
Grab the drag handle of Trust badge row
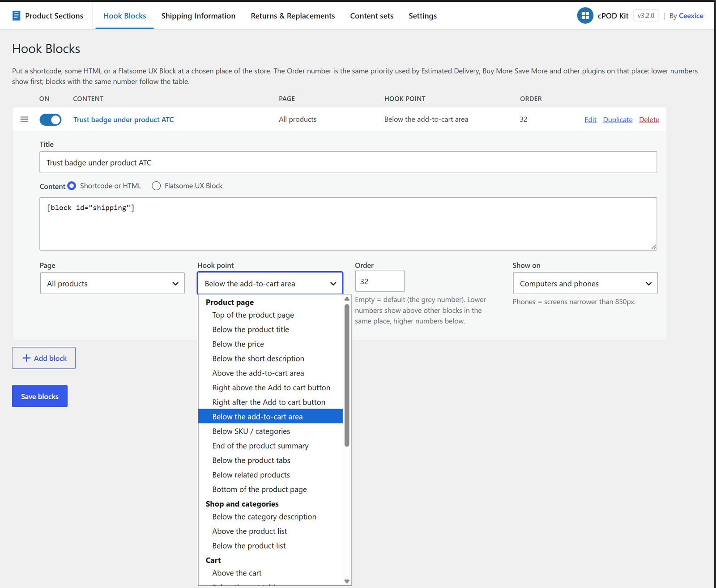[25, 119]
